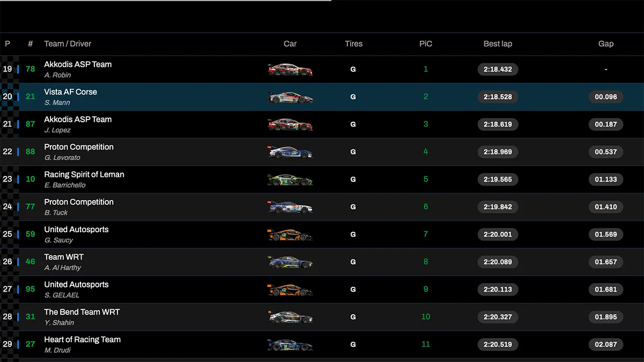Image resolution: width=644 pixels, height=362 pixels.
Task: Click the 2:20.113 lap time badge
Action: pyautogui.click(x=497, y=290)
